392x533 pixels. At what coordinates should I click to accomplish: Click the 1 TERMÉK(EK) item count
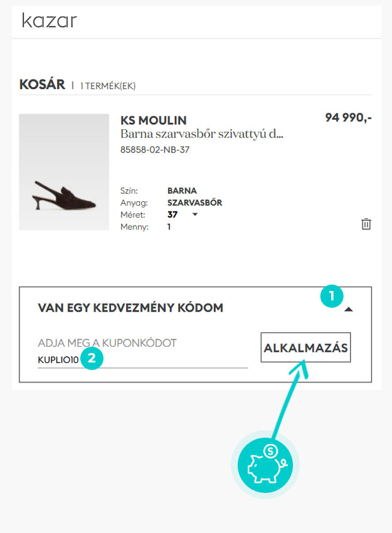pos(107,86)
